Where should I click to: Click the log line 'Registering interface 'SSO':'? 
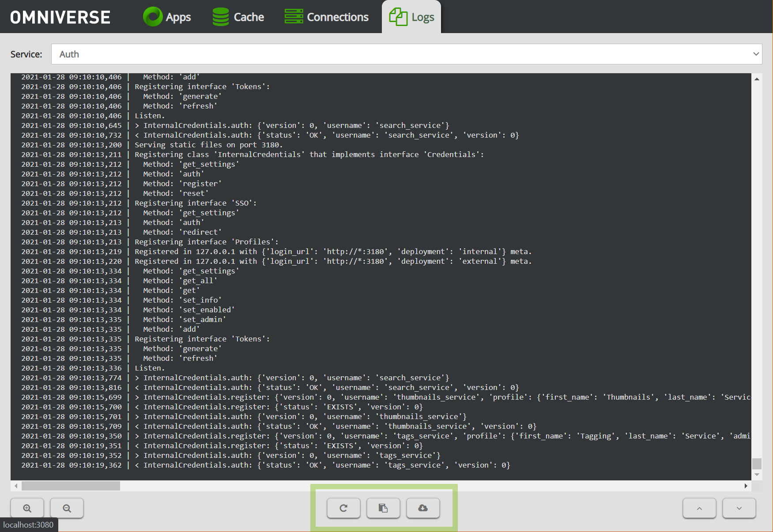click(139, 203)
